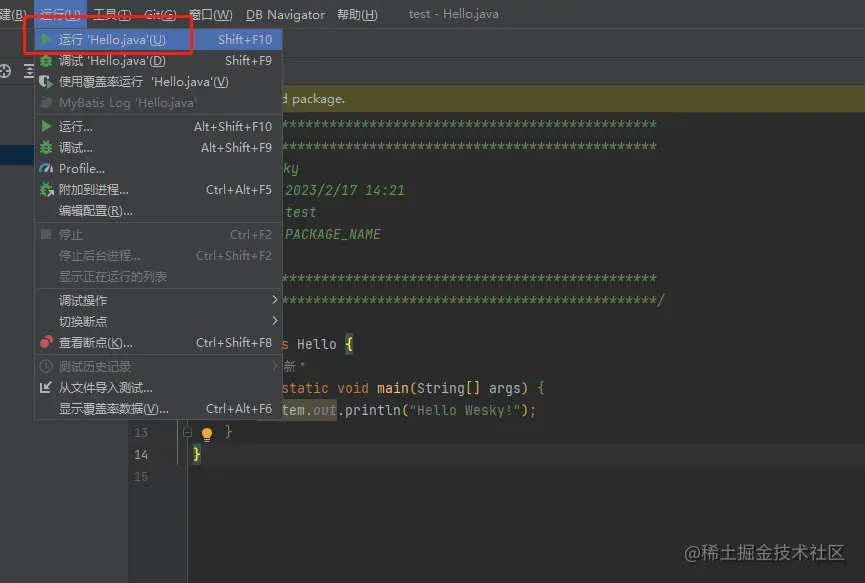The image size is (865, 583).
Task: Select 附加到进程... menu entry
Action: (158, 189)
